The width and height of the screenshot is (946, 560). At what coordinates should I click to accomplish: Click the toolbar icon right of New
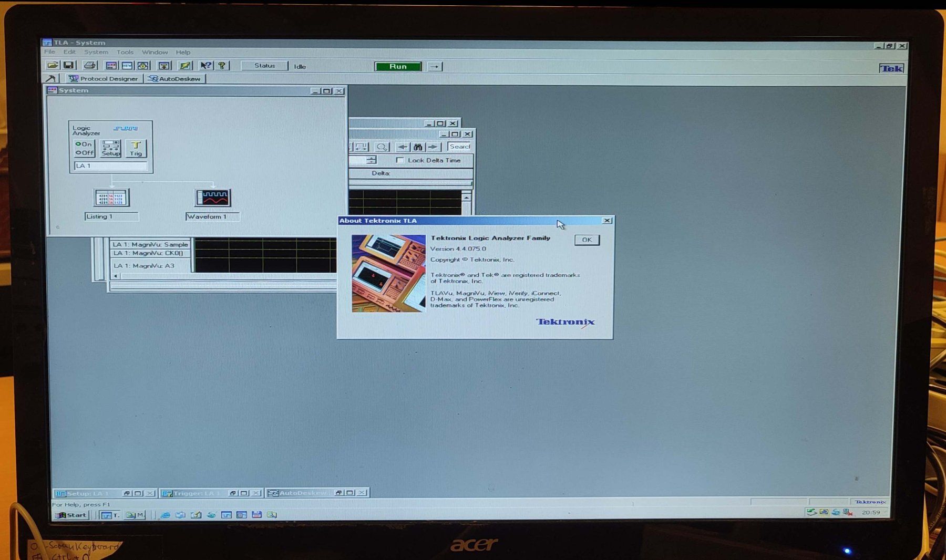[143, 66]
